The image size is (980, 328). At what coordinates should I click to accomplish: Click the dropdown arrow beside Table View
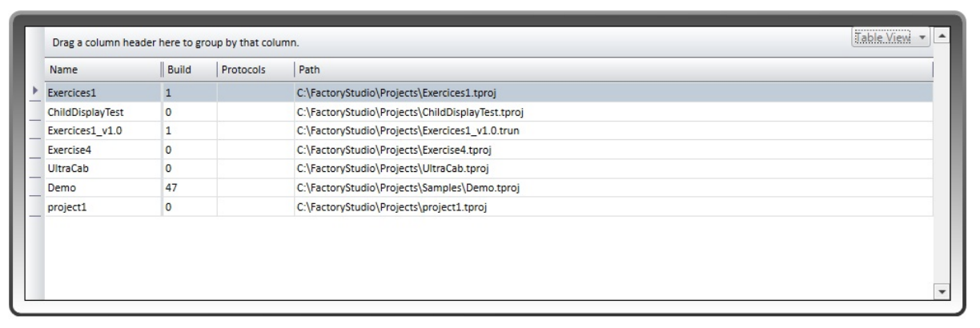pyautogui.click(x=922, y=38)
